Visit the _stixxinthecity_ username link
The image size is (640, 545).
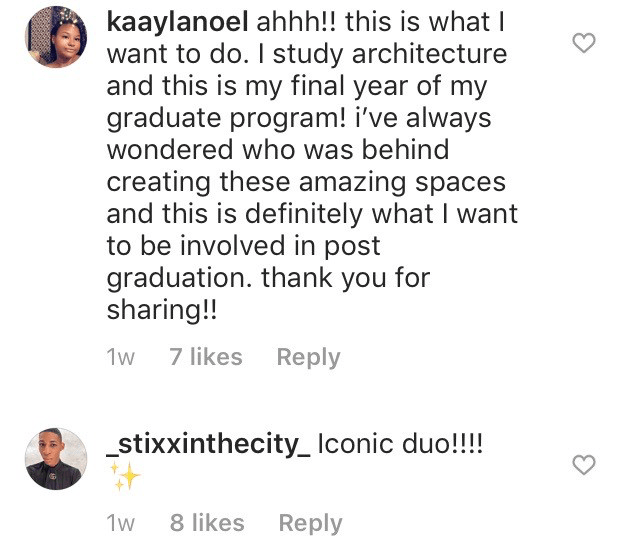[x=210, y=444]
